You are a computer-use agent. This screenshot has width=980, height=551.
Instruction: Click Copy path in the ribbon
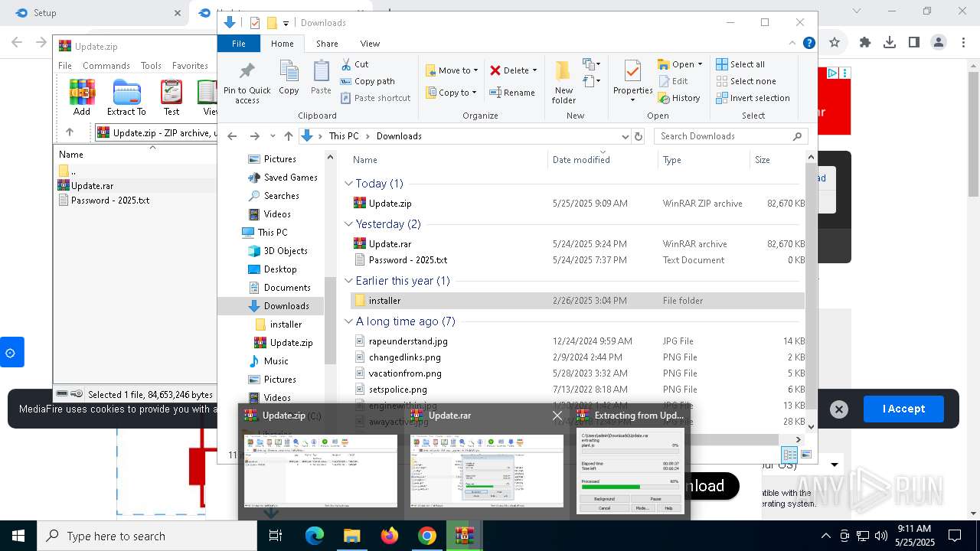[367, 81]
